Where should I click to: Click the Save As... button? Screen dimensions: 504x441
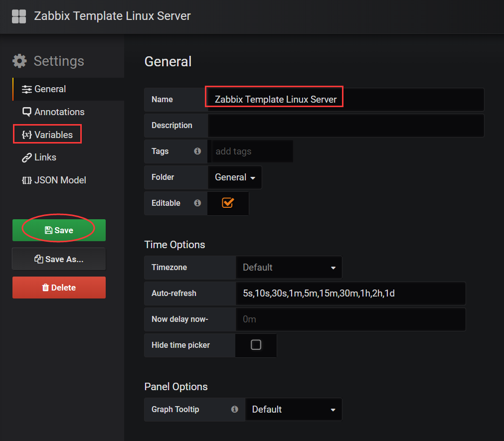click(59, 259)
